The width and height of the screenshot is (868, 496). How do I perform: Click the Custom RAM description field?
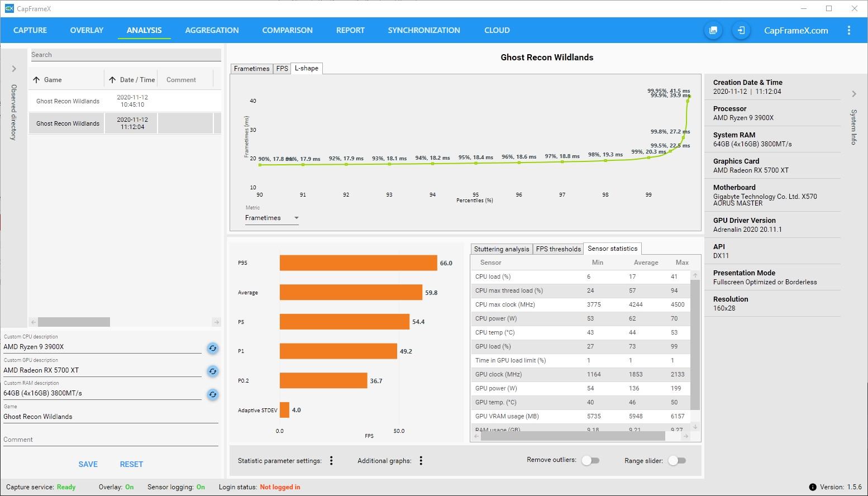[102, 393]
